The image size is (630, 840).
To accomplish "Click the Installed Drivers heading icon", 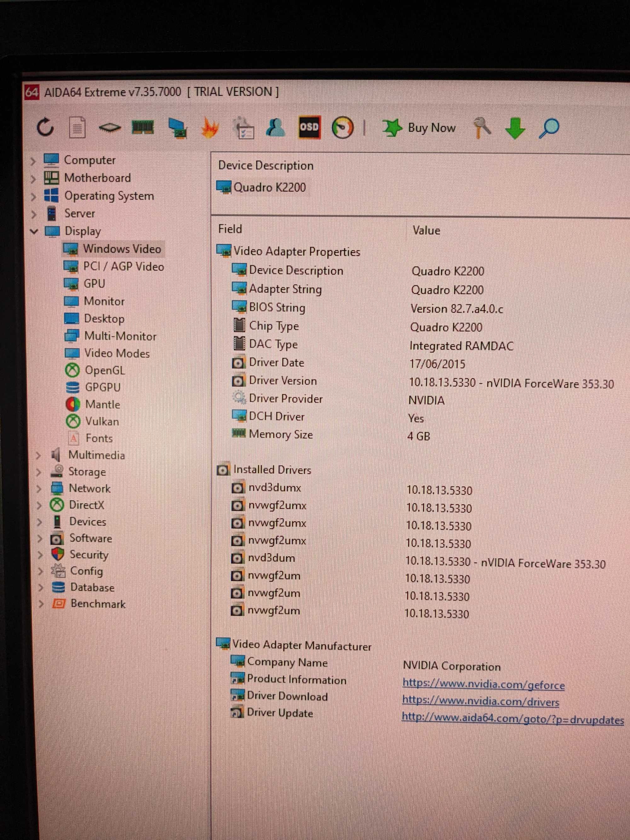I will click(x=223, y=470).
